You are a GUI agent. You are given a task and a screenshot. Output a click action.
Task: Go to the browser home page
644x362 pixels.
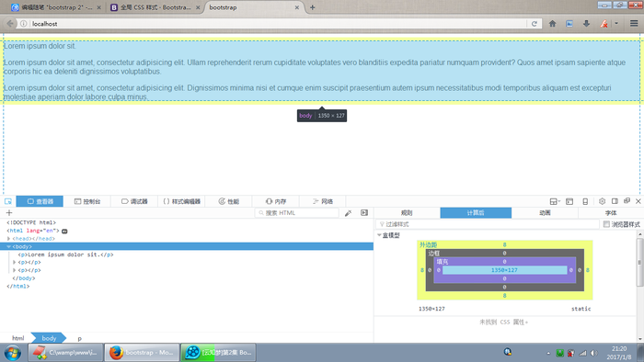coord(552,24)
